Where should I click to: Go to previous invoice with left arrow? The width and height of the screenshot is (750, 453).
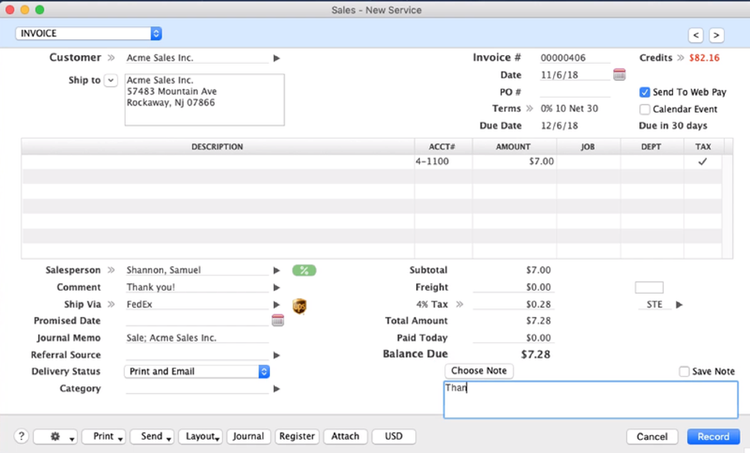(x=696, y=35)
